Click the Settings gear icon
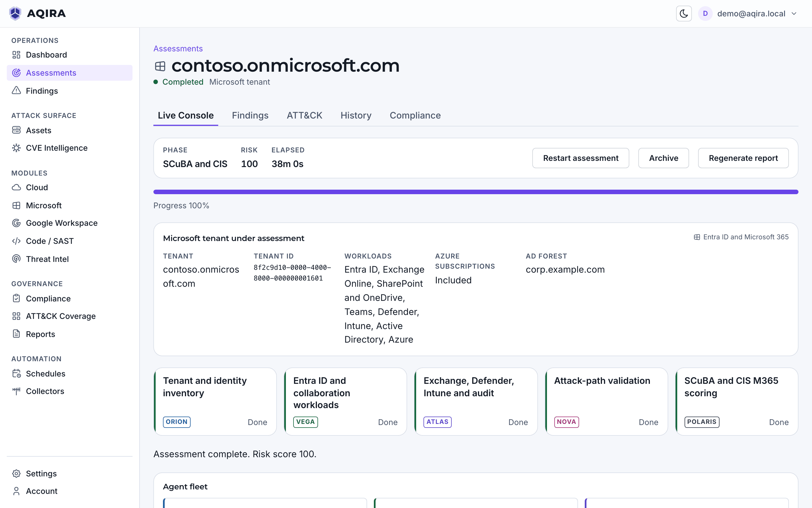This screenshot has width=812, height=508. click(16, 473)
